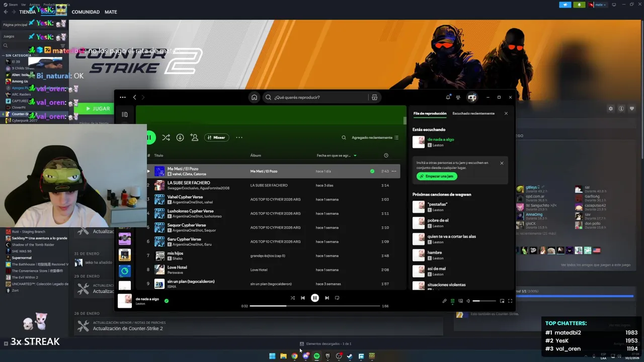This screenshot has height=362, width=644.
Task: Close the Spotify queue panel
Action: click(506, 114)
